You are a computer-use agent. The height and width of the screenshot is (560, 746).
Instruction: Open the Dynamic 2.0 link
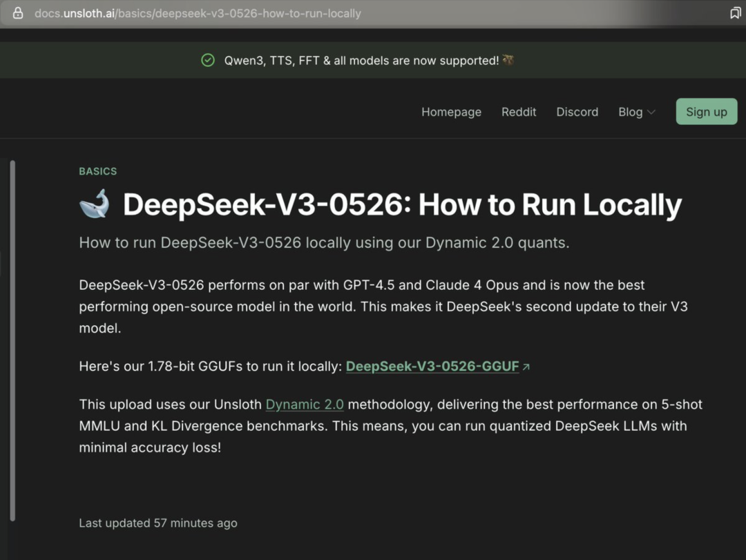(x=305, y=405)
